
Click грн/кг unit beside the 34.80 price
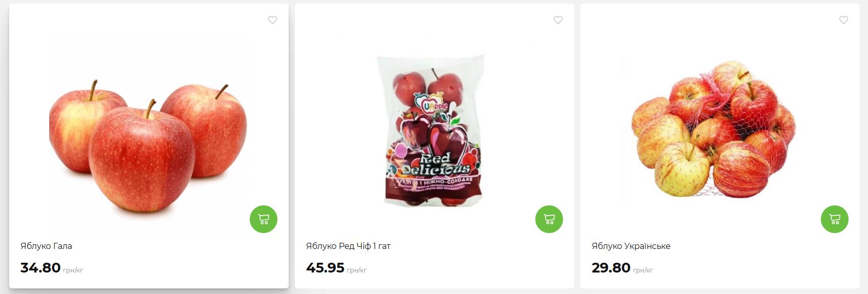[x=73, y=270]
